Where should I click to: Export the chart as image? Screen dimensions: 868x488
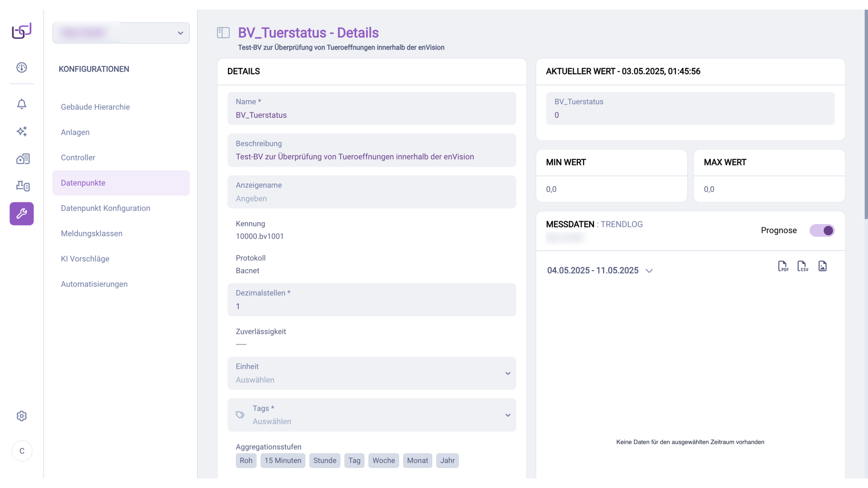click(x=822, y=266)
